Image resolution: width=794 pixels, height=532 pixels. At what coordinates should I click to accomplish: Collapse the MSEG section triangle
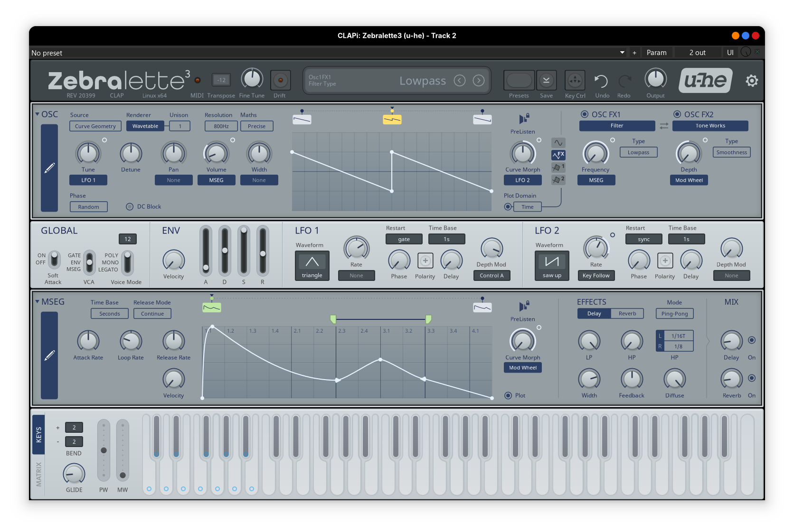click(x=37, y=302)
